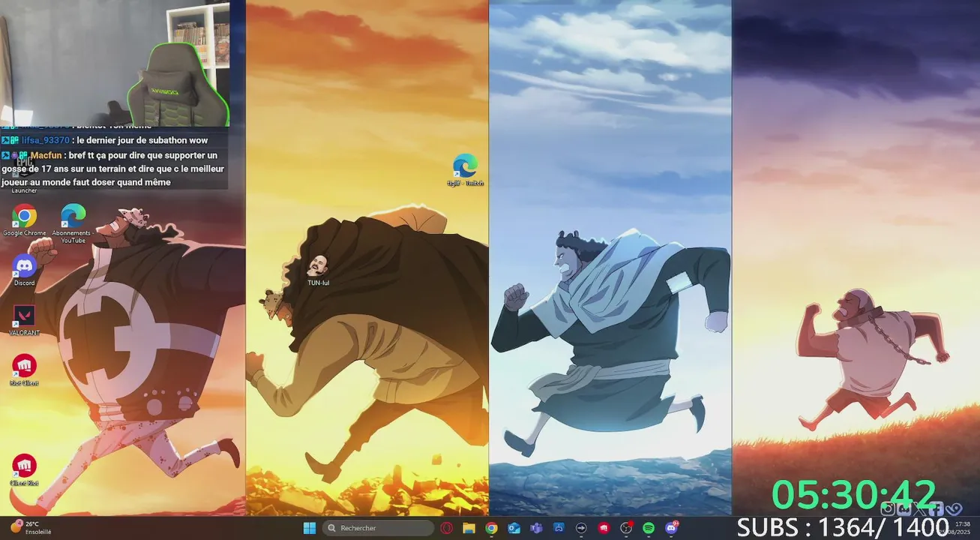Open Opera GX from the taskbar
The image size is (980, 540).
tap(447, 528)
